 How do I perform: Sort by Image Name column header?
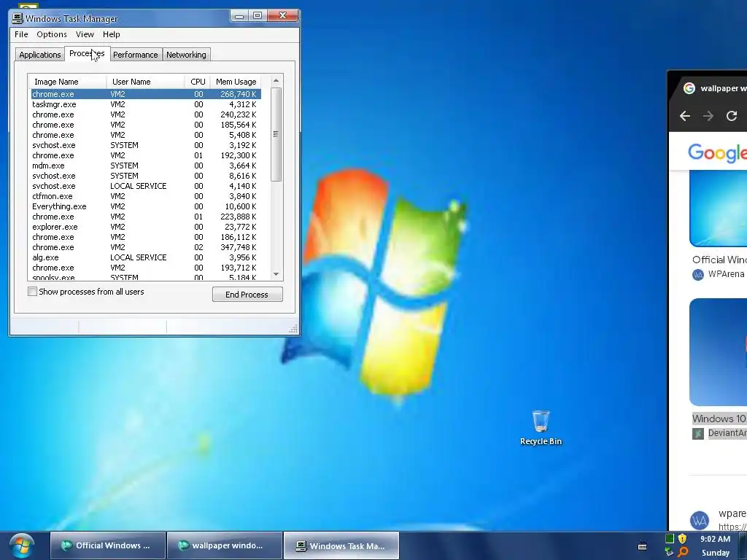pos(67,82)
